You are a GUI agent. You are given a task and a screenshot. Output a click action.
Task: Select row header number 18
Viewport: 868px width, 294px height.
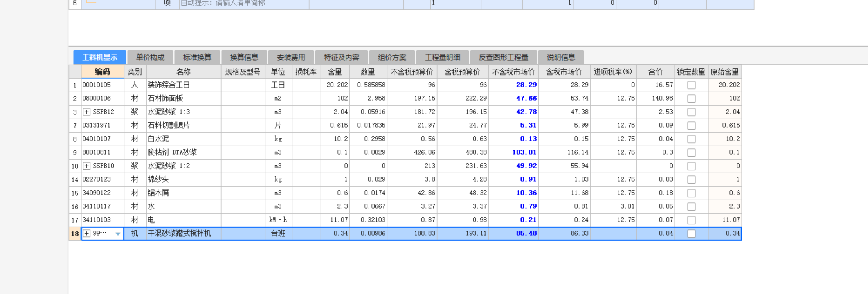tap(75, 234)
